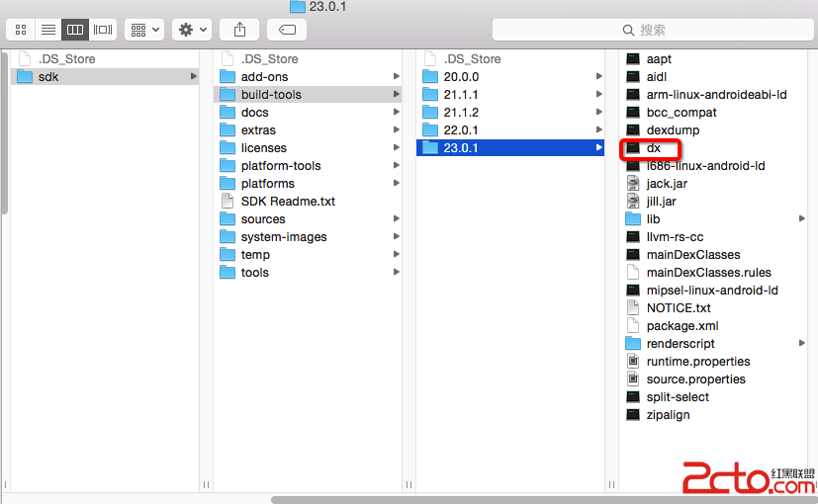Select the build-tools folder
818x504 pixels.
(x=308, y=94)
